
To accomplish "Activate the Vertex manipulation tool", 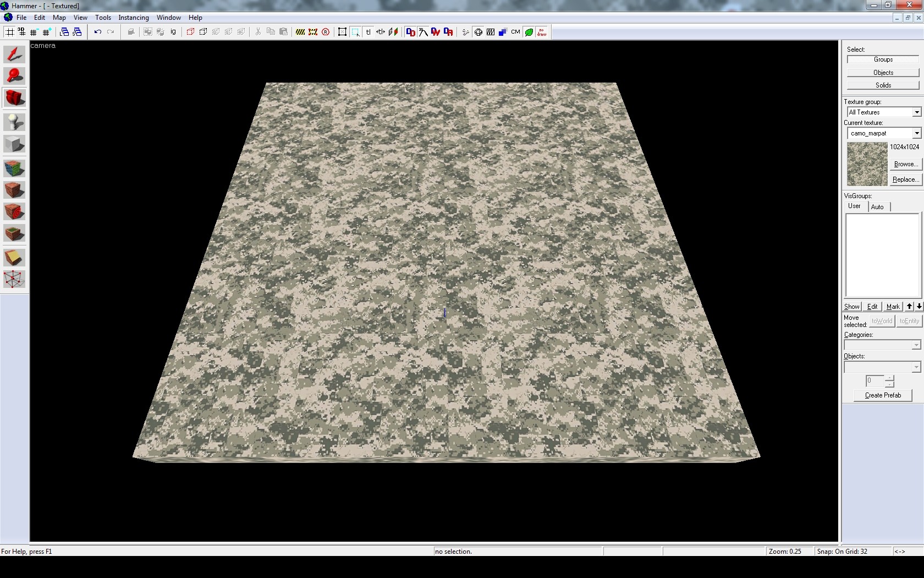I will click(14, 279).
